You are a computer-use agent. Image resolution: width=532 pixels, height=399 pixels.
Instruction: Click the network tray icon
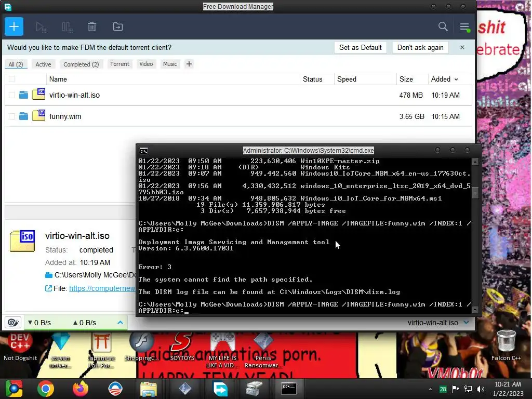(468, 389)
